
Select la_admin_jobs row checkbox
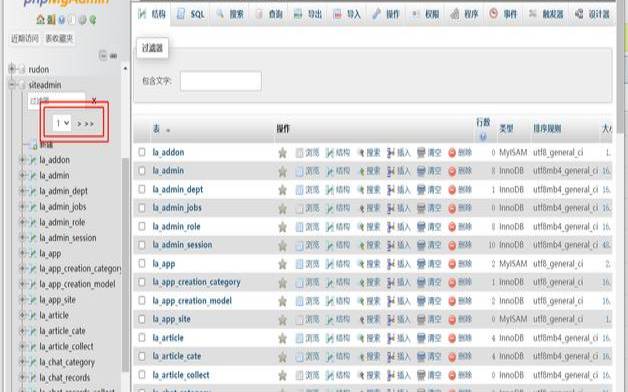point(142,207)
